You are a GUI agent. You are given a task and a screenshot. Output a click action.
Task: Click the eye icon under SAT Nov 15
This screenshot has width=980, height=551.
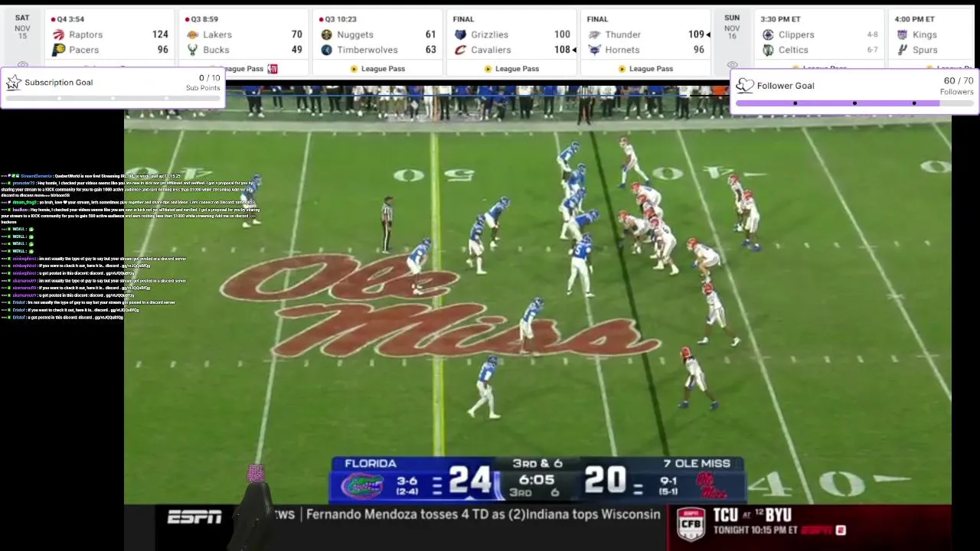click(22, 65)
